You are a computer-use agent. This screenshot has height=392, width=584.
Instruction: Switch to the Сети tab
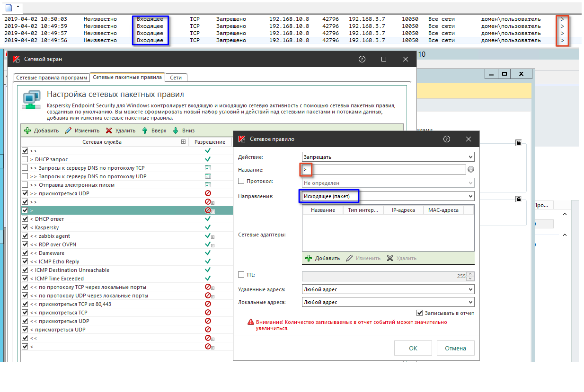coord(176,78)
